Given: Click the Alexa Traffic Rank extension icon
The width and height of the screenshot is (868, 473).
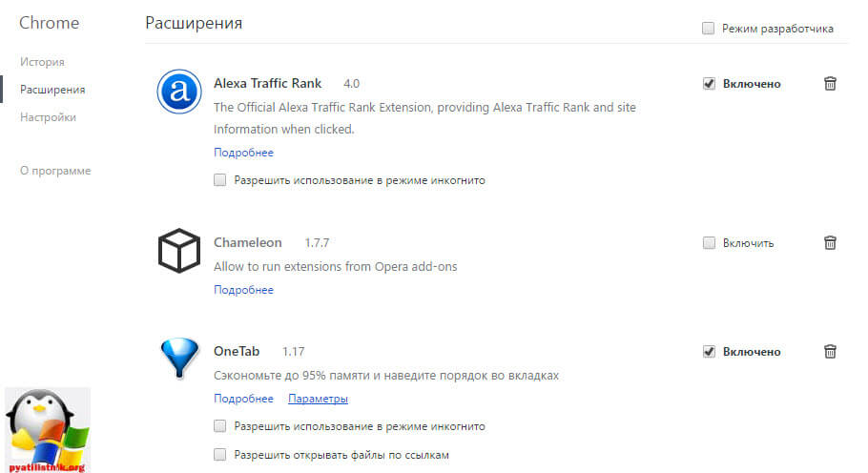Looking at the screenshot, I should (176, 92).
